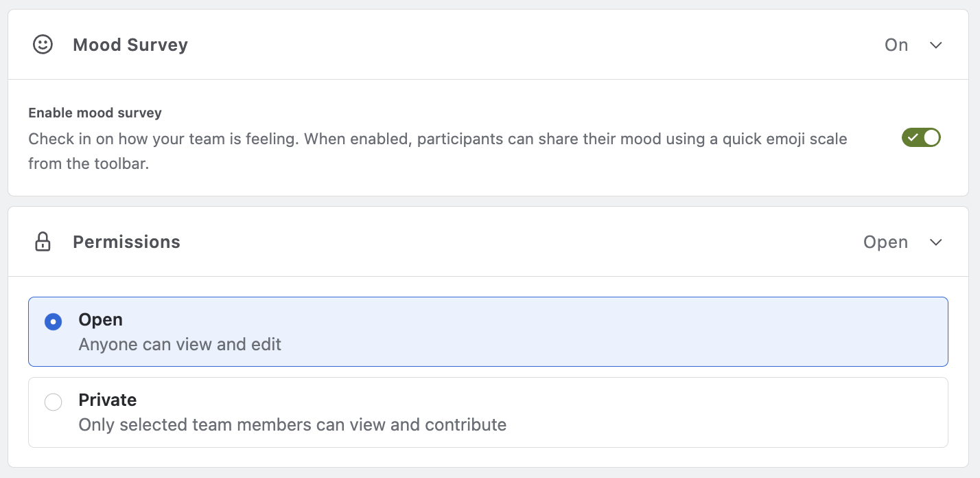The height and width of the screenshot is (478, 980).
Task: Click the Anyone can view and edit description
Action: click(x=180, y=344)
